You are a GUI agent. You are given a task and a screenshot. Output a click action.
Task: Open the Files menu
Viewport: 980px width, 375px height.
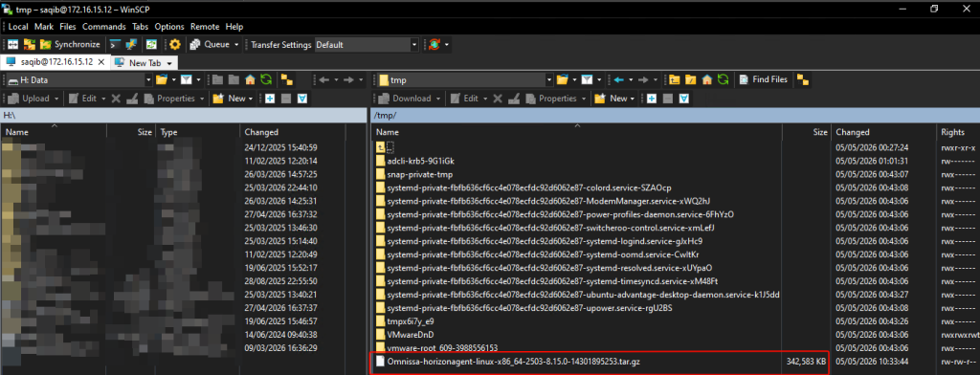(x=68, y=27)
